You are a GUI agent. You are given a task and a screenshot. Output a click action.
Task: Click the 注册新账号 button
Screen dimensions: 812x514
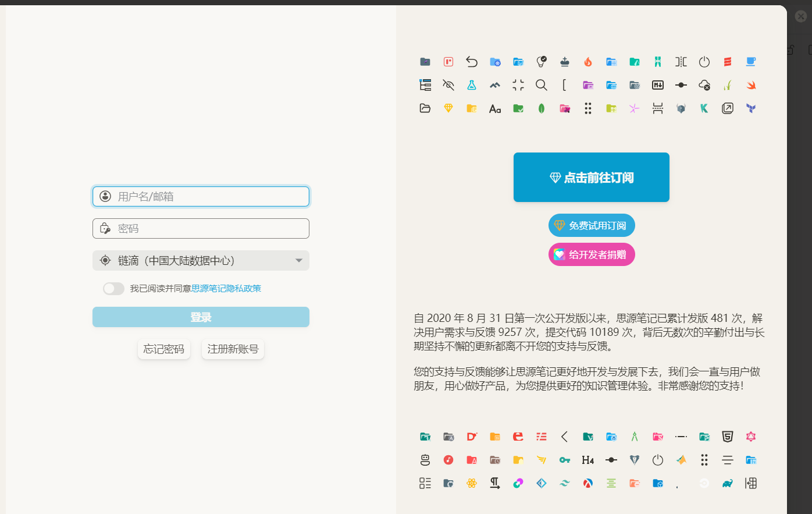tap(233, 349)
